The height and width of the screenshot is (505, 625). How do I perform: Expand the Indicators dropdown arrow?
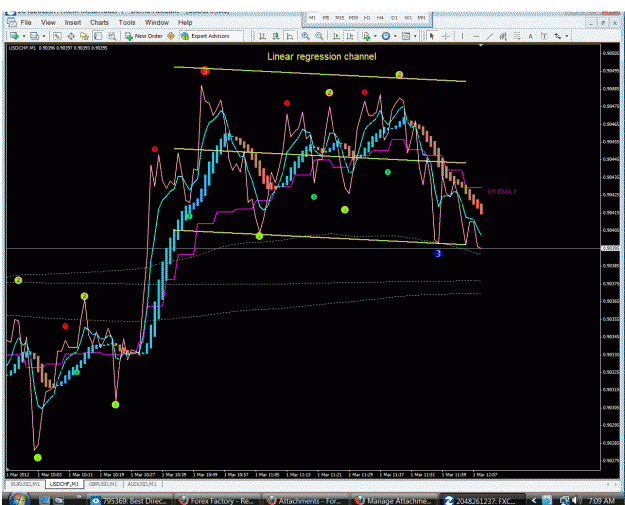point(375,36)
